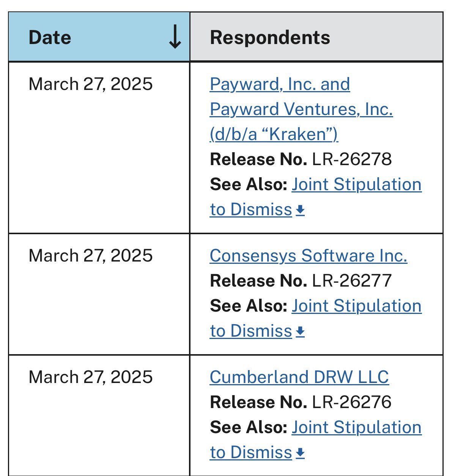Screen dimensions: 455x476
Task: Click the date beside Cumberland DRW LLC
Action: [x=90, y=377]
